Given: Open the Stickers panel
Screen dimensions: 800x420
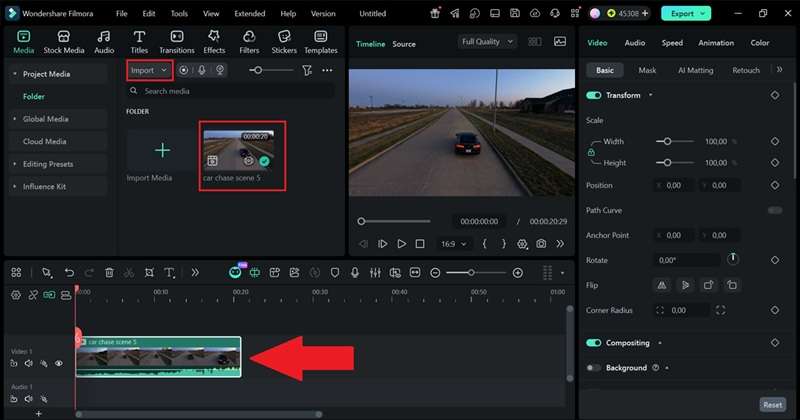Looking at the screenshot, I should (284, 42).
